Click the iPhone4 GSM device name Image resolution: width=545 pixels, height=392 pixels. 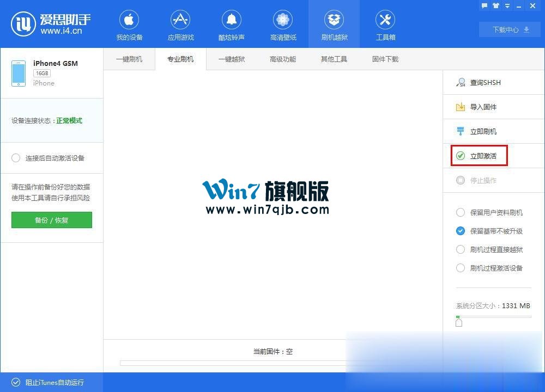pyautogui.click(x=55, y=63)
